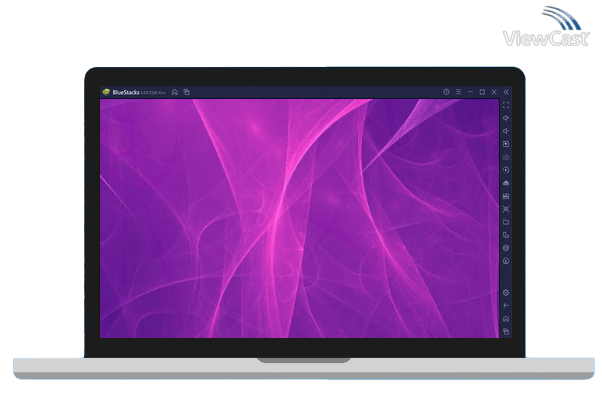602x414 pixels.
Task: Click the square play icon in the sidebar
Action: pos(506,144)
